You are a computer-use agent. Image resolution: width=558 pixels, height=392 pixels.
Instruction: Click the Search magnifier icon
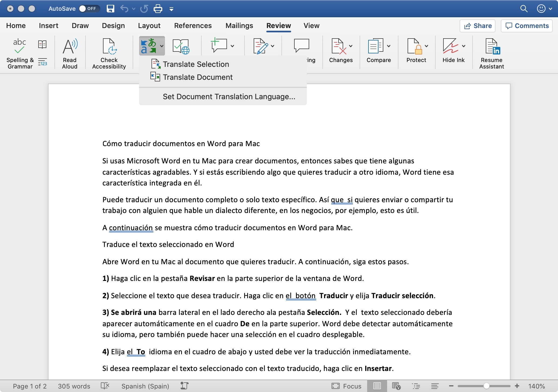pos(524,9)
